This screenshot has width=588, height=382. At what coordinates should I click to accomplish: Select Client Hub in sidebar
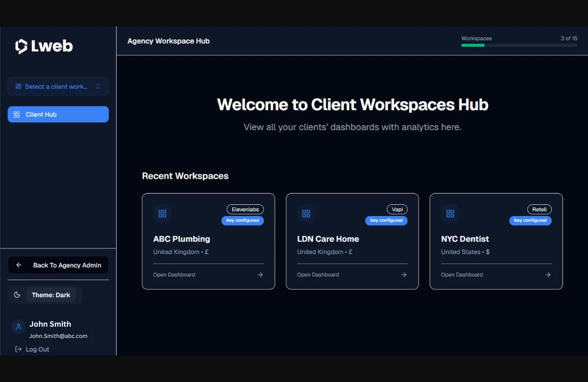coord(58,114)
